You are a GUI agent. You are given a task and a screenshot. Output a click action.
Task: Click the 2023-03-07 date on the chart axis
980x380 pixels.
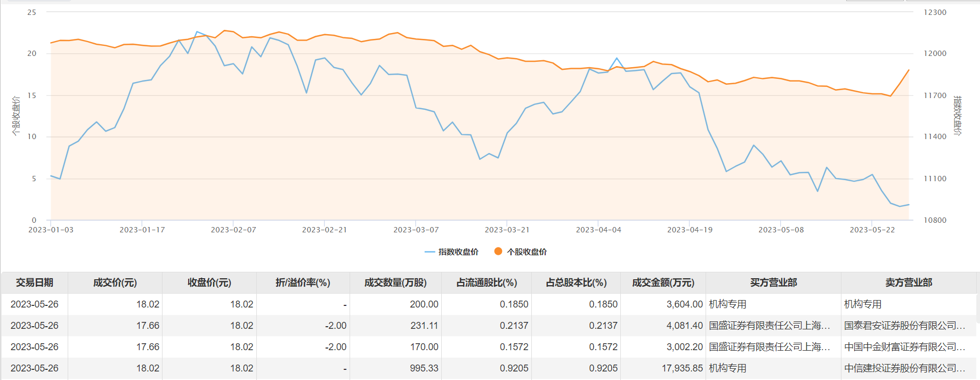416,230
